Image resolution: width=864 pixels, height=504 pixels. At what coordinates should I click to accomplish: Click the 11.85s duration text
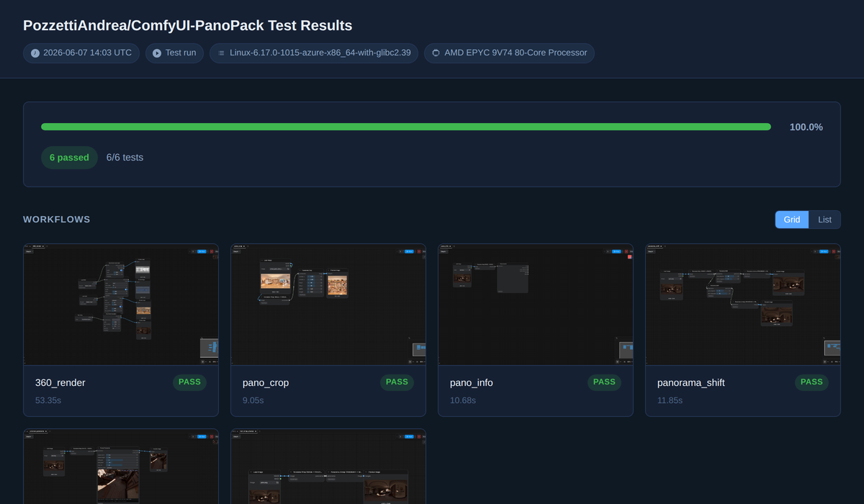[x=670, y=400]
